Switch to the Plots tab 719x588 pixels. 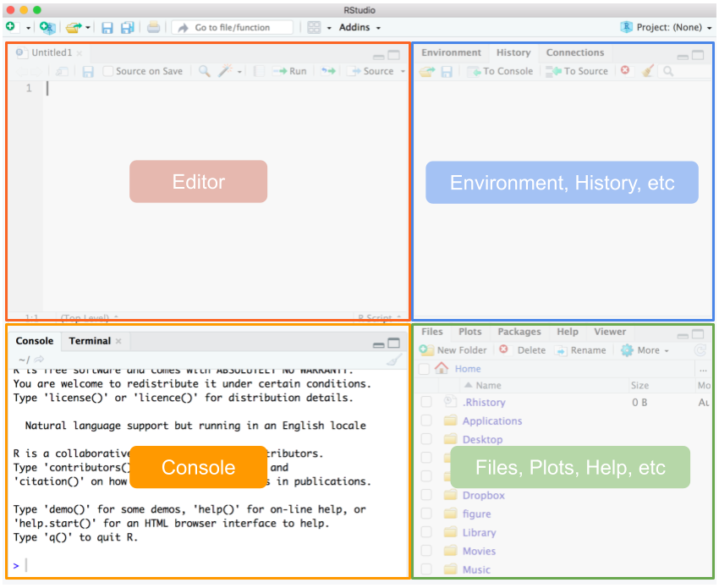pos(470,332)
